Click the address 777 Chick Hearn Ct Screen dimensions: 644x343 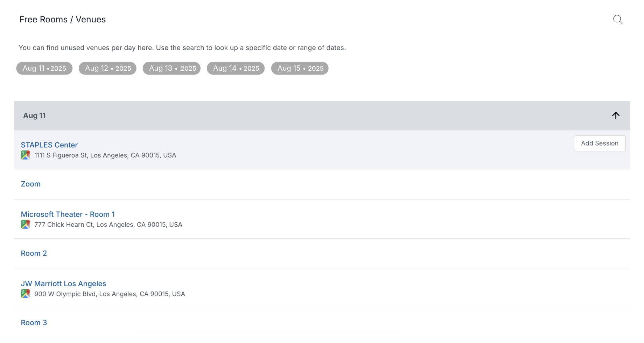click(x=108, y=225)
